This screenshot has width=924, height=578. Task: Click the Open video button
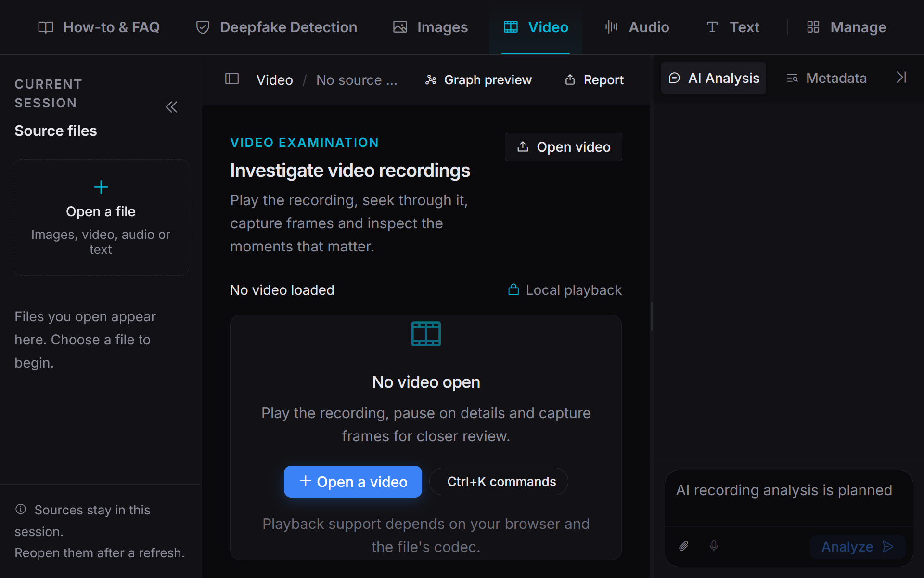pos(563,147)
